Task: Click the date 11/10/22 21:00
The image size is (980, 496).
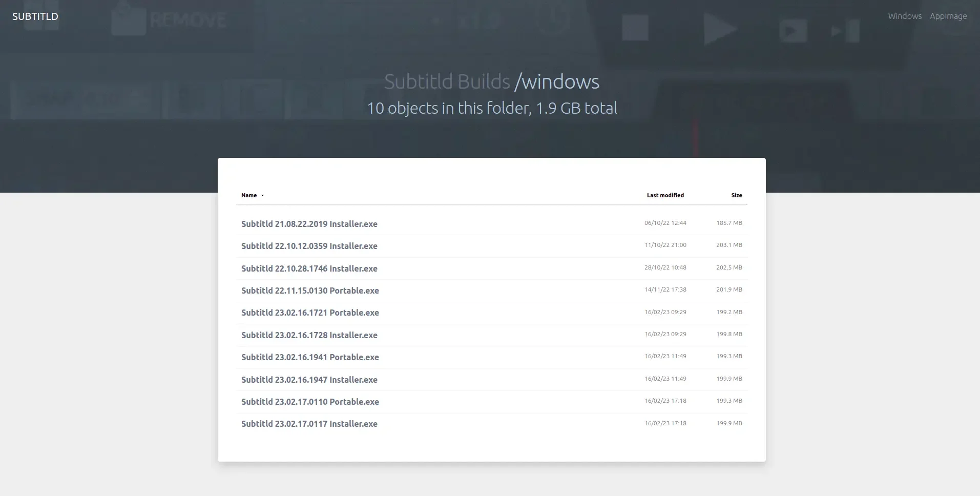Action: (x=665, y=245)
